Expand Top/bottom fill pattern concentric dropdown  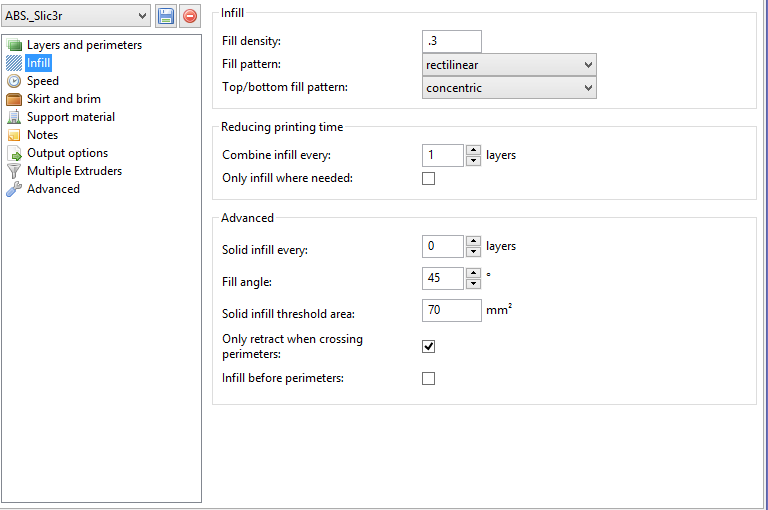509,88
